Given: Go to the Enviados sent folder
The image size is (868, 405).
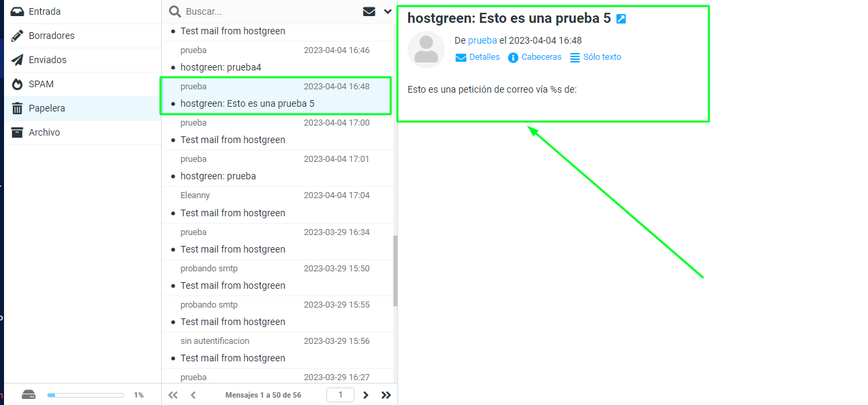Looking at the screenshot, I should pos(47,60).
